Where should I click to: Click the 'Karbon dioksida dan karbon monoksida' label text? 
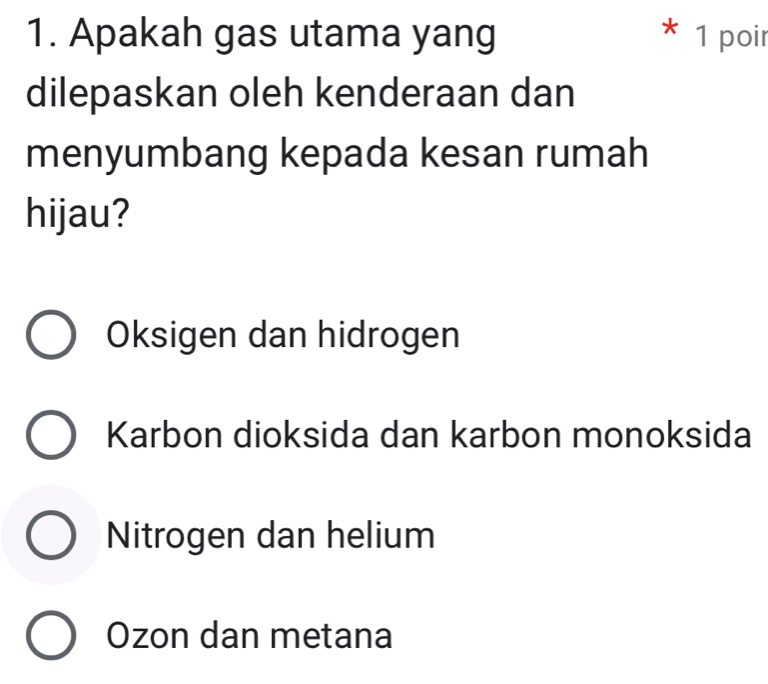pyautogui.click(x=428, y=436)
